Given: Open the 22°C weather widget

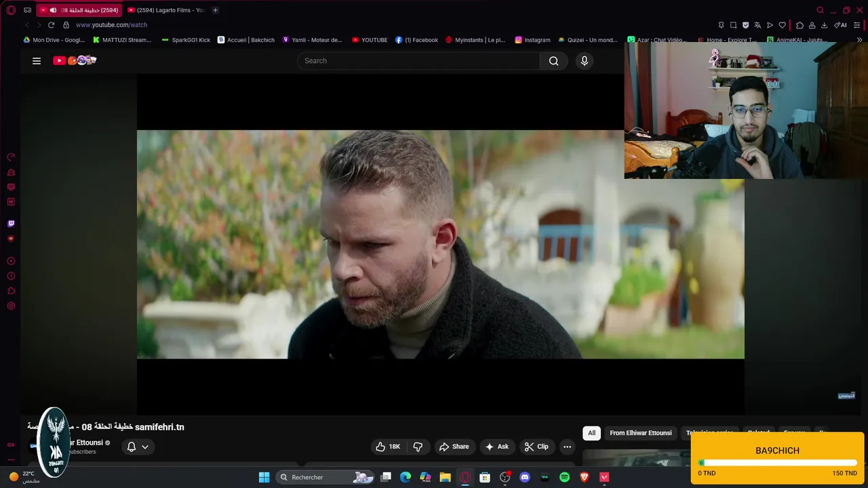Looking at the screenshot, I should (24, 477).
